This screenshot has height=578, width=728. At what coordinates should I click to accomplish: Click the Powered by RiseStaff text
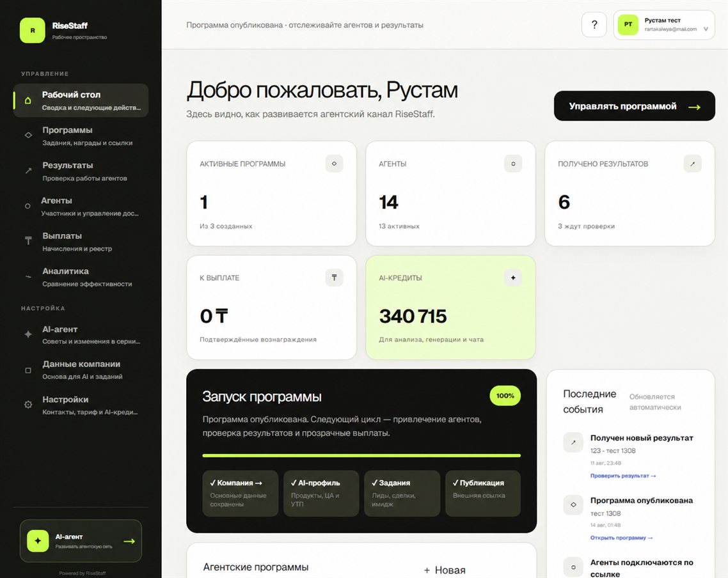click(82, 574)
